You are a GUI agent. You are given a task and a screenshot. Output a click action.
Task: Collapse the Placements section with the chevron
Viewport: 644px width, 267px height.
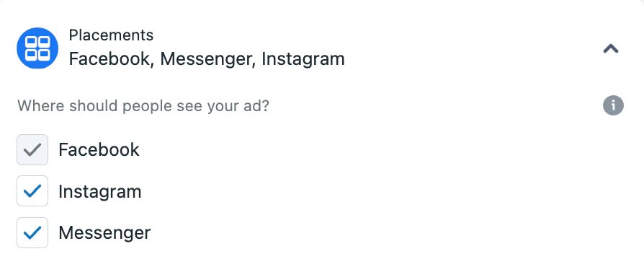[x=611, y=49]
